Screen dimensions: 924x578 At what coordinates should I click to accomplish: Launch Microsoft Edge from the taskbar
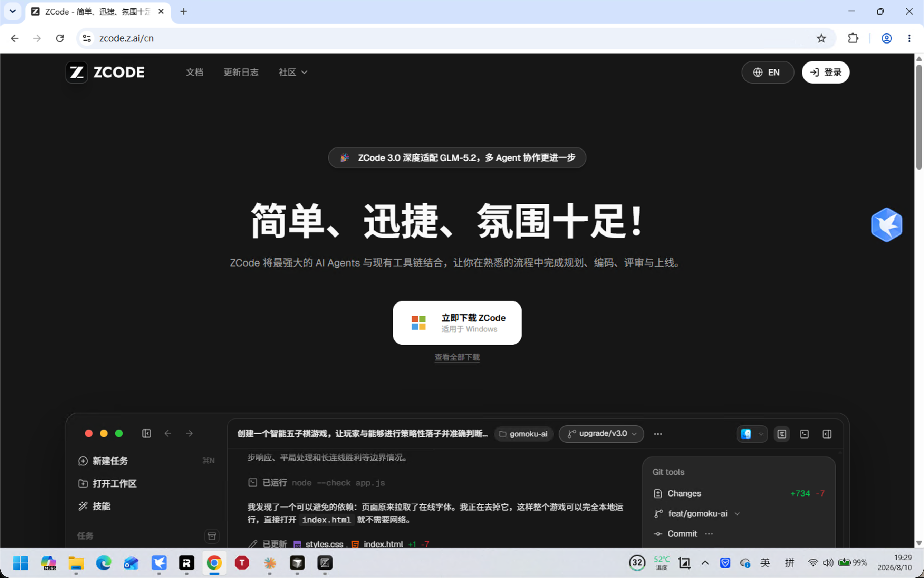[104, 563]
